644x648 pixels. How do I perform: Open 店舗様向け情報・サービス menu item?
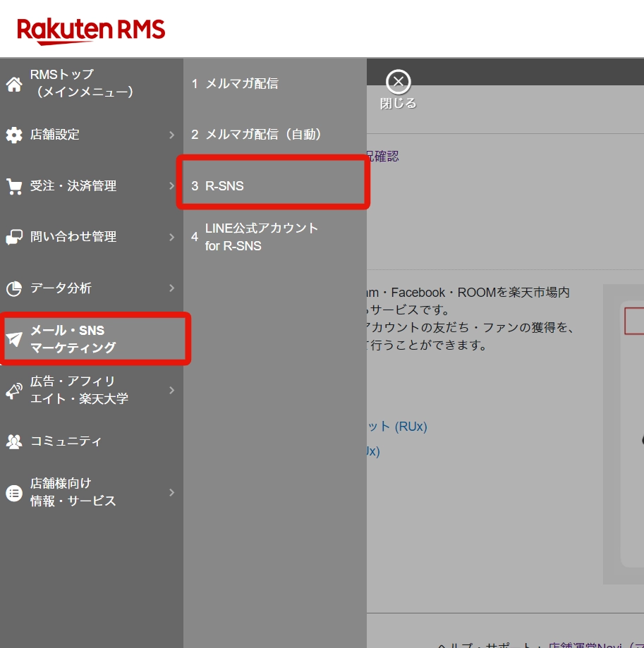click(x=92, y=493)
